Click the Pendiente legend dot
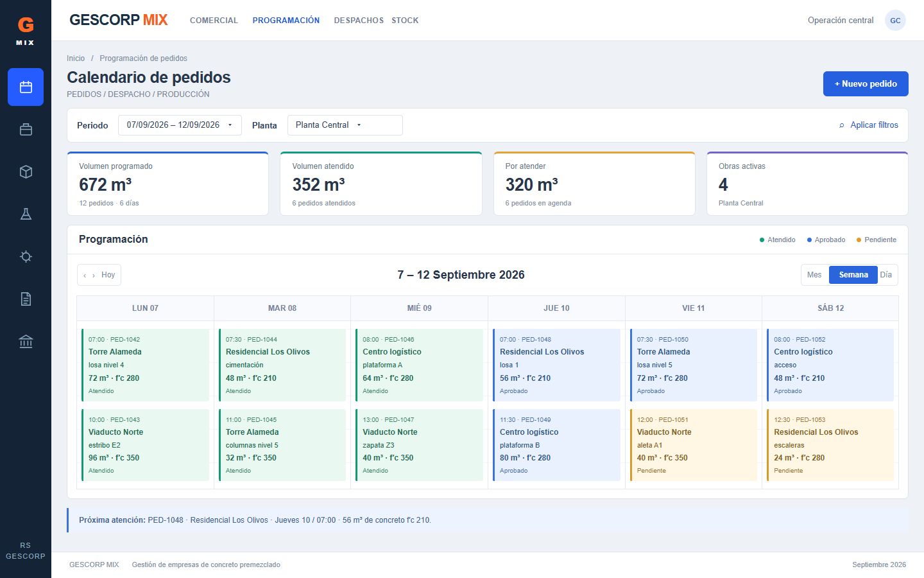 [859, 240]
